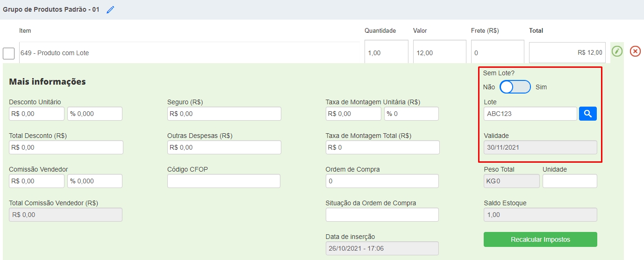Edit the Outras Despesas (R$) field

pos(224,147)
